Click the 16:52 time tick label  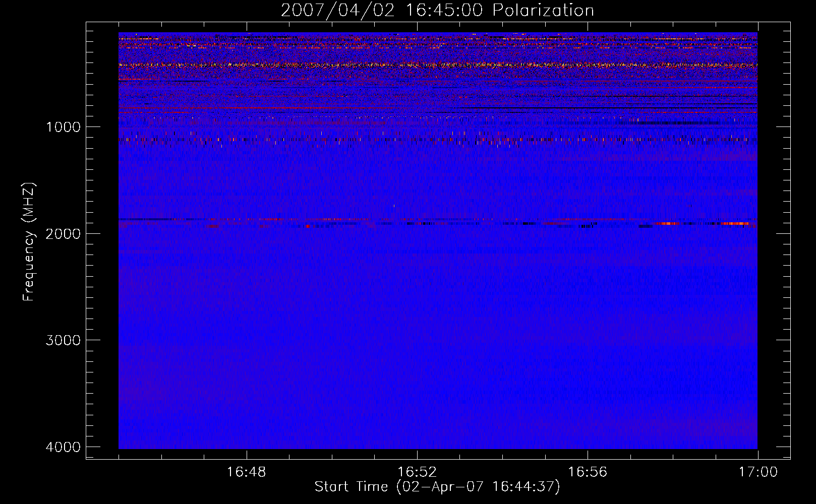pos(417,472)
